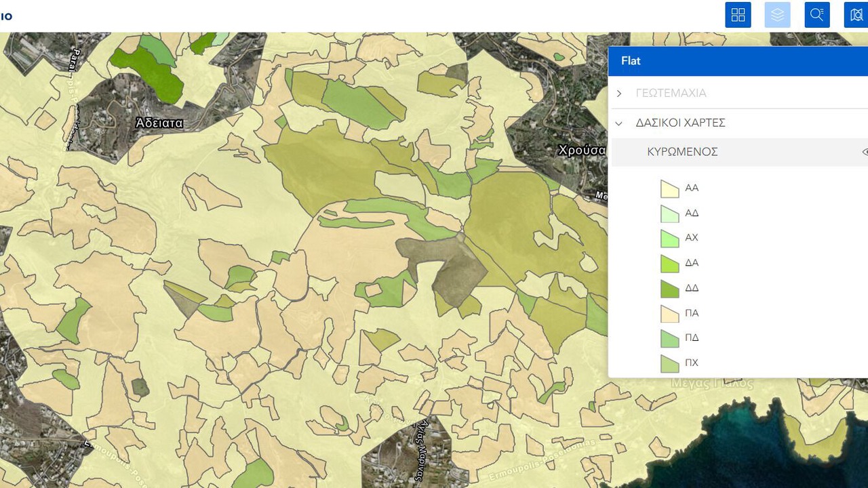The width and height of the screenshot is (868, 488).
Task: Expand the ΓΕΩΤΕΜΑΧΙΑ layer group
Action: (619, 94)
